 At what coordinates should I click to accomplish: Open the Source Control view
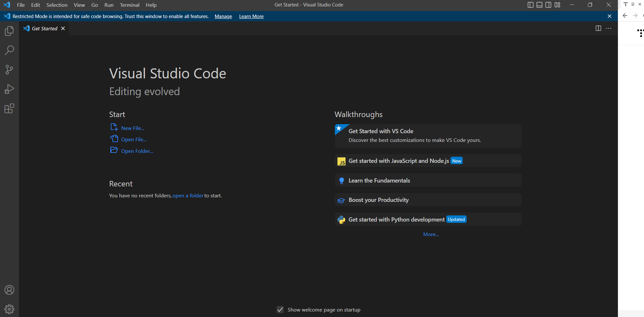(x=9, y=70)
